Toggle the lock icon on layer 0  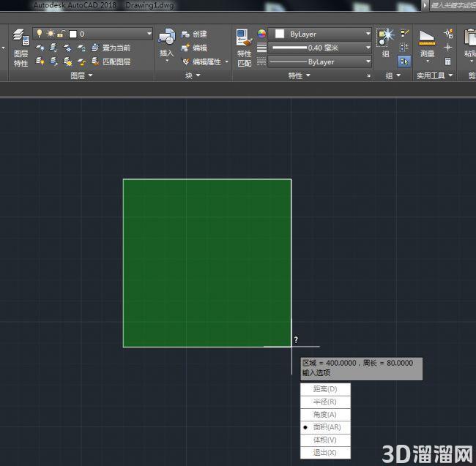[62, 34]
